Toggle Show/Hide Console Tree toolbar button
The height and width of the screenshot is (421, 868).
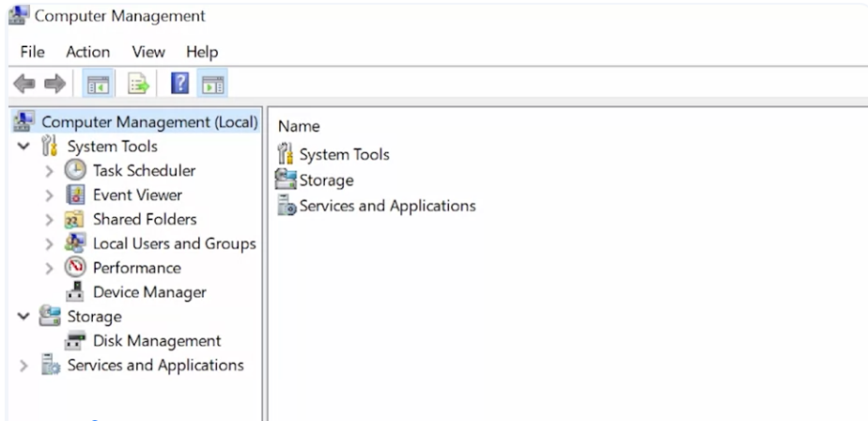click(99, 85)
